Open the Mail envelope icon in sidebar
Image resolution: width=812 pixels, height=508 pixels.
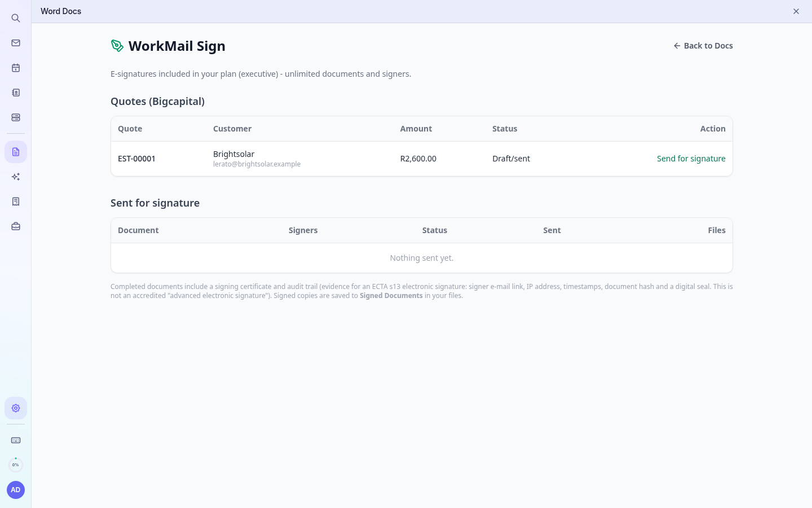coord(16,43)
